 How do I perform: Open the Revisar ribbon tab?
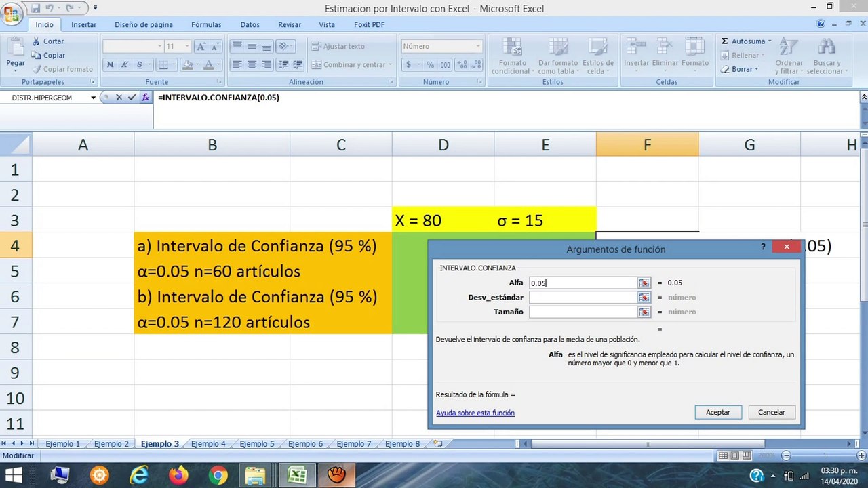(290, 24)
